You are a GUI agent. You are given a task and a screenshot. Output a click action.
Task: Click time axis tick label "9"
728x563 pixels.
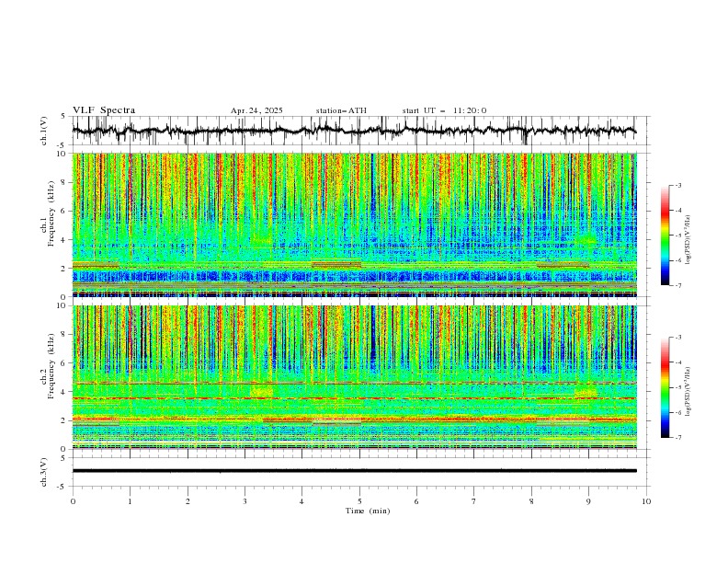coord(588,501)
